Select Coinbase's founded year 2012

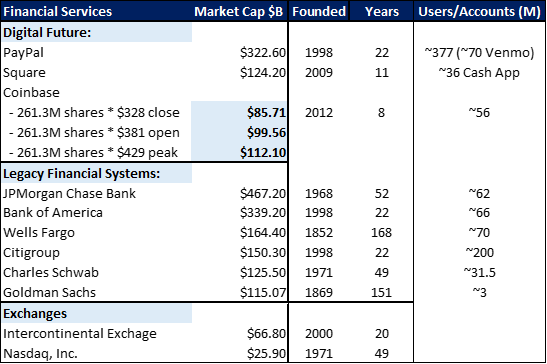click(x=319, y=112)
